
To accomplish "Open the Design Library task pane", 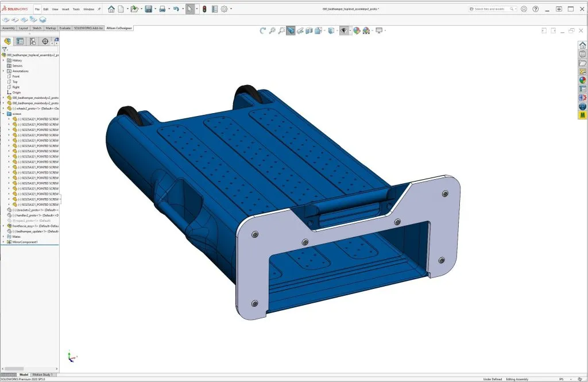I will (x=582, y=55).
